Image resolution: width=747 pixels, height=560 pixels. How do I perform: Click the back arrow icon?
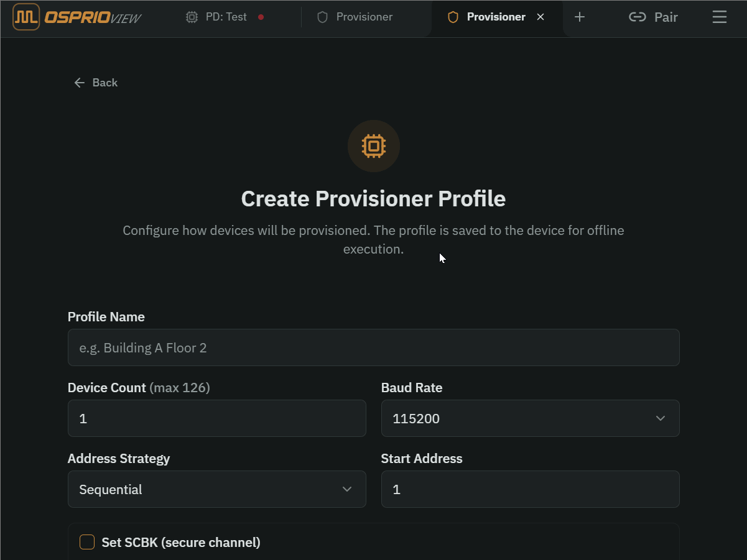[79, 83]
